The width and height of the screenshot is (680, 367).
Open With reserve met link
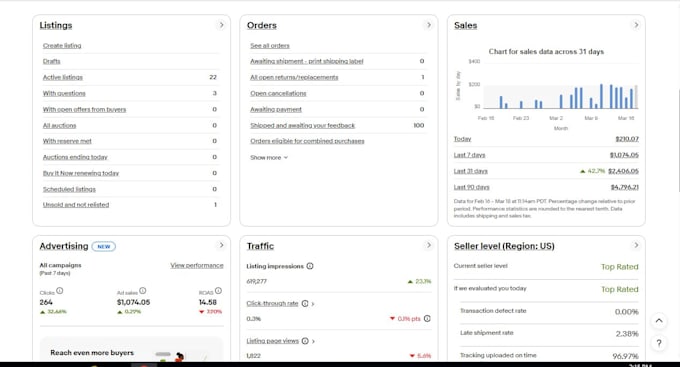pos(67,141)
